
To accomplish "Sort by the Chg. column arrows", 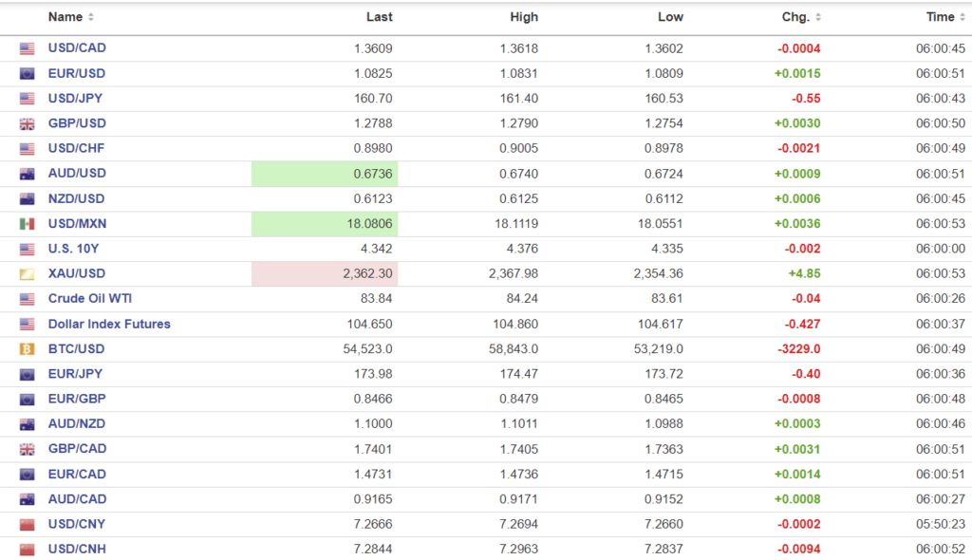I will tap(818, 17).
